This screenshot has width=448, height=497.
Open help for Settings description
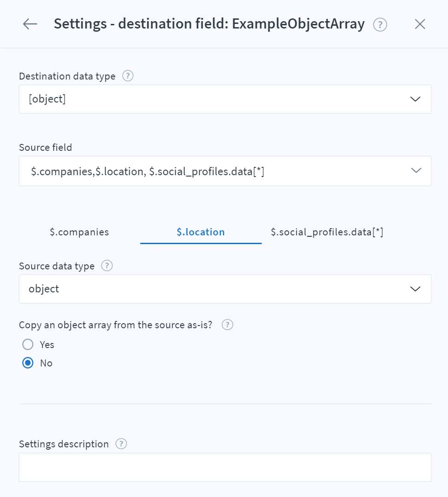click(121, 444)
